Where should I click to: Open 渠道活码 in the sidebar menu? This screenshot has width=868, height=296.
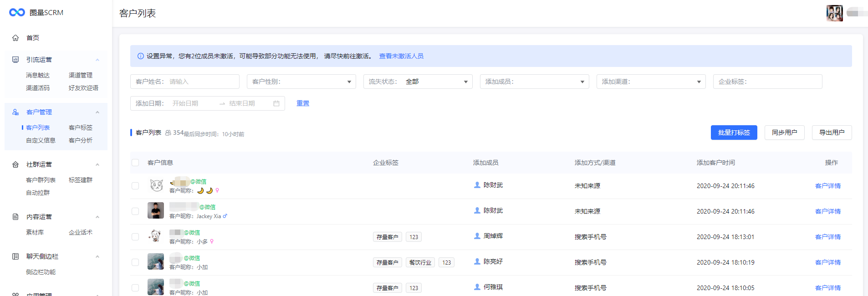click(x=38, y=88)
